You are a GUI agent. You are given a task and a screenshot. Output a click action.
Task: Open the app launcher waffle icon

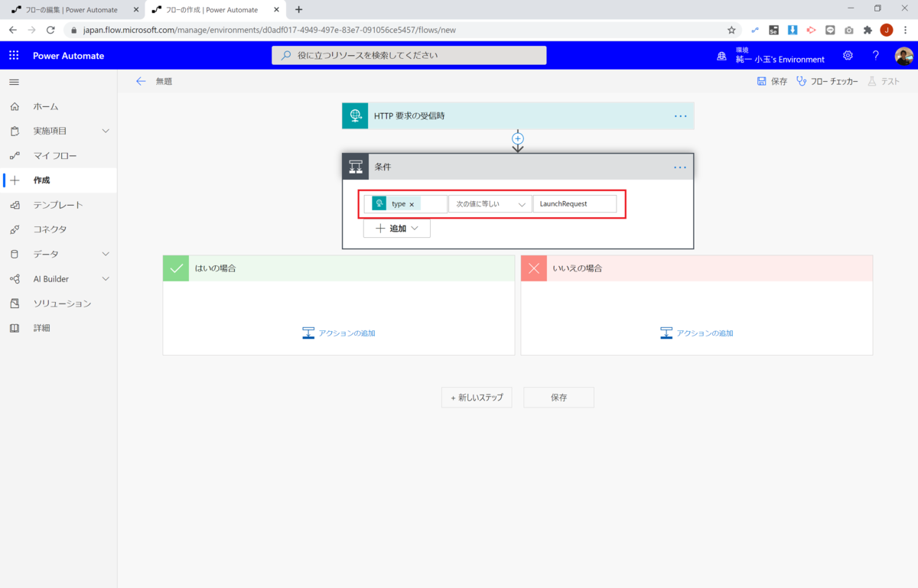[x=14, y=56]
